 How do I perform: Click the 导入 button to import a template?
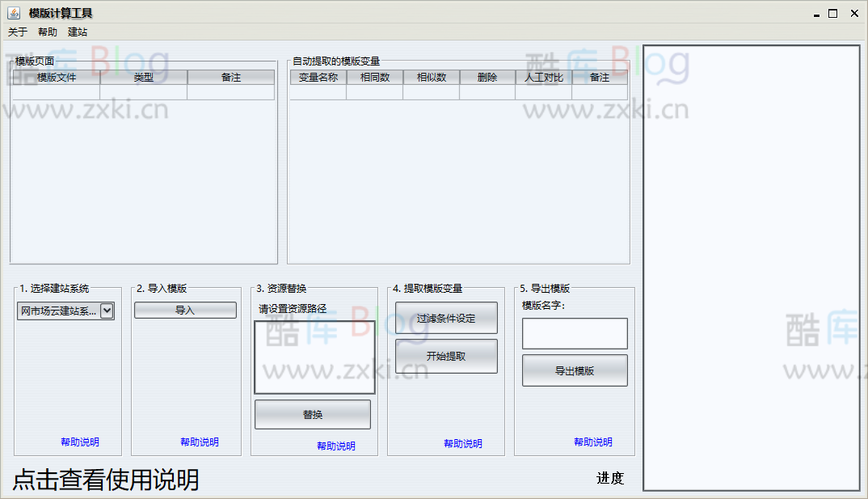point(185,310)
